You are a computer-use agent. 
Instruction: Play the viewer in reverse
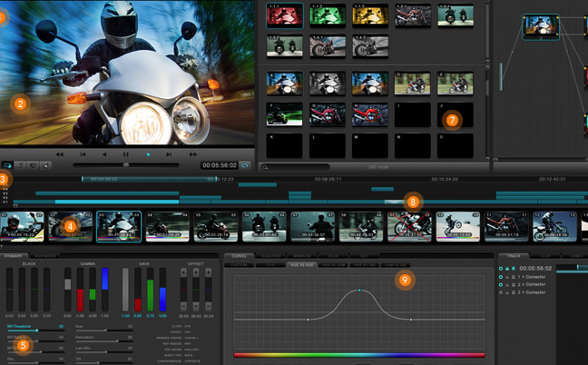click(x=104, y=154)
